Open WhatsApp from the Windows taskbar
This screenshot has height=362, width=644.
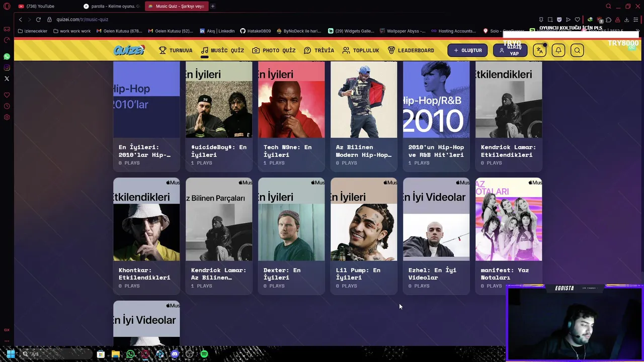[x=130, y=354]
